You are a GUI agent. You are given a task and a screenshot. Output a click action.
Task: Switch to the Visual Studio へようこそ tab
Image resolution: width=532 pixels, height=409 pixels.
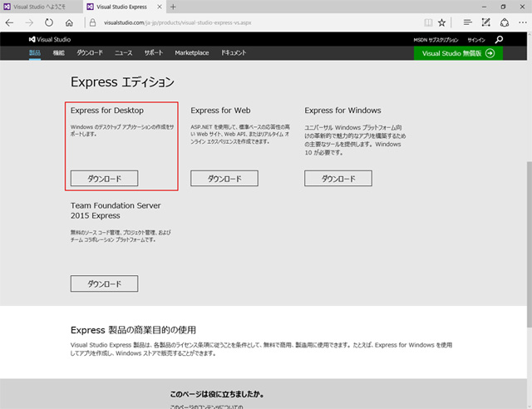41,7
